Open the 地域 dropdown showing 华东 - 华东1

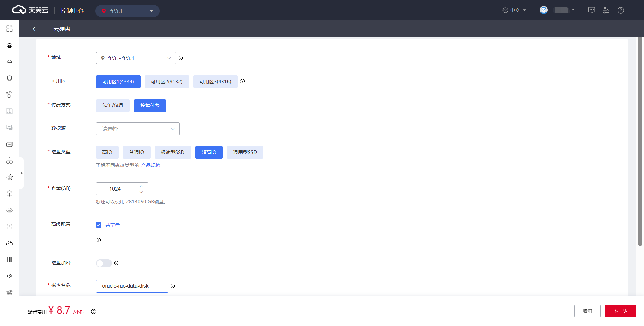tap(136, 58)
